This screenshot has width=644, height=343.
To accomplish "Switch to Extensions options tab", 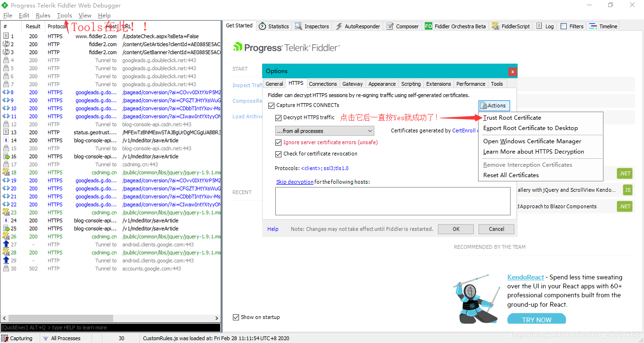I will click(438, 84).
